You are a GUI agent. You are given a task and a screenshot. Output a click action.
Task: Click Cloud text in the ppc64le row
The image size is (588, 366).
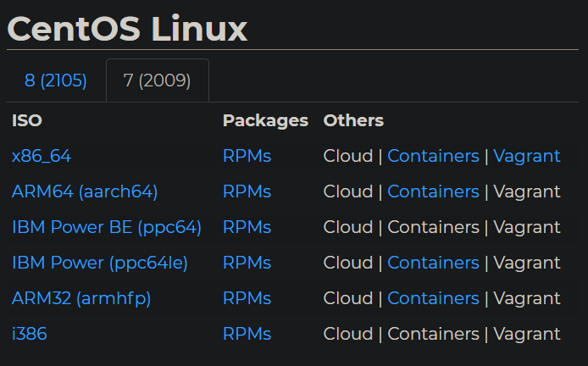(x=348, y=263)
